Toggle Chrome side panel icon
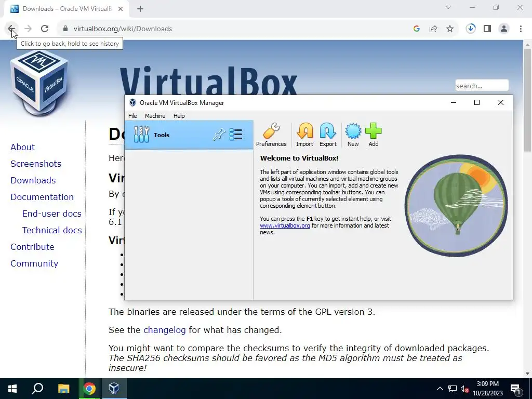Image resolution: width=532 pixels, height=399 pixels. (487, 29)
